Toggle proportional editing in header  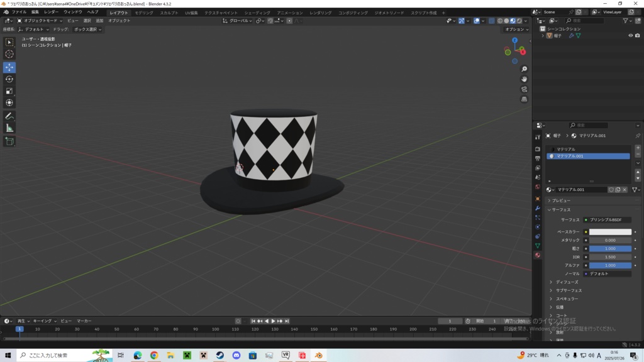[289, 21]
